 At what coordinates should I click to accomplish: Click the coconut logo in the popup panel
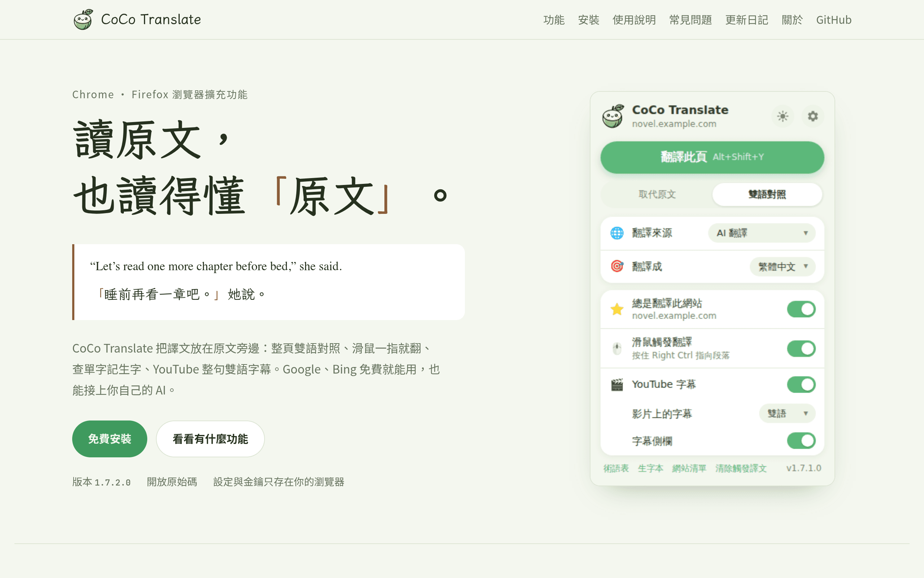(x=613, y=116)
